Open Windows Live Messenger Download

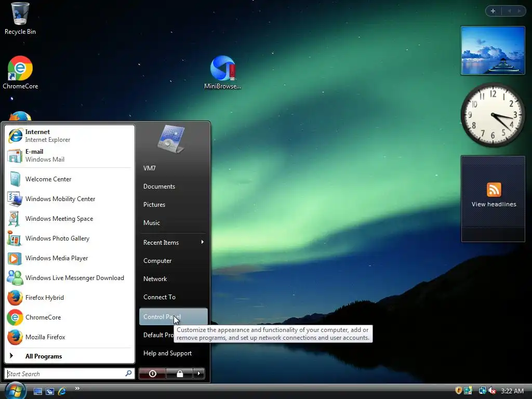[x=69, y=278]
